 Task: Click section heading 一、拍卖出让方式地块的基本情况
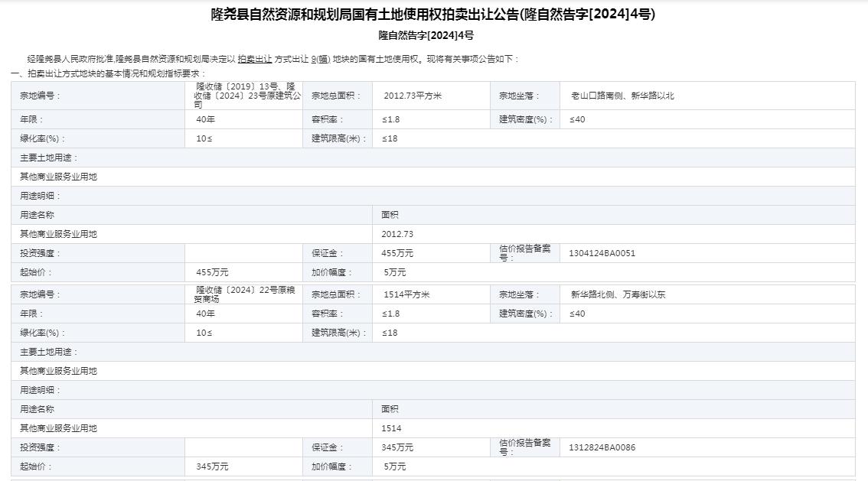tap(107, 73)
